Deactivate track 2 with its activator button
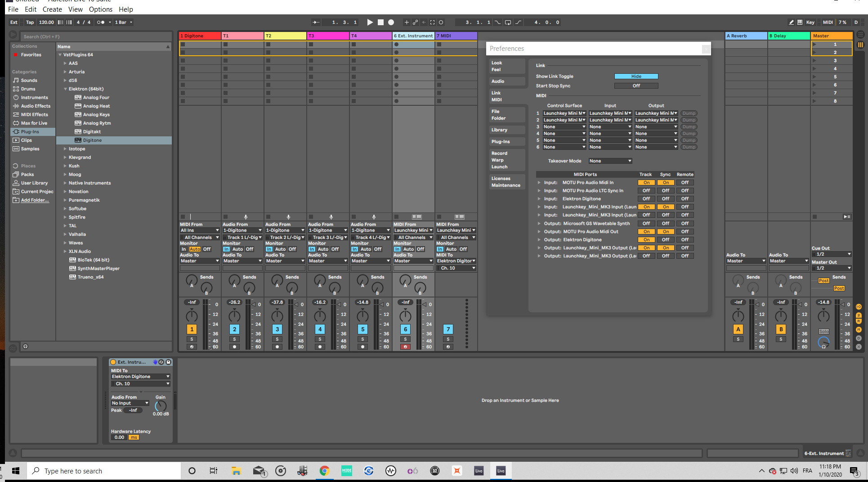Viewport: 868px width, 482px height. coord(234,329)
